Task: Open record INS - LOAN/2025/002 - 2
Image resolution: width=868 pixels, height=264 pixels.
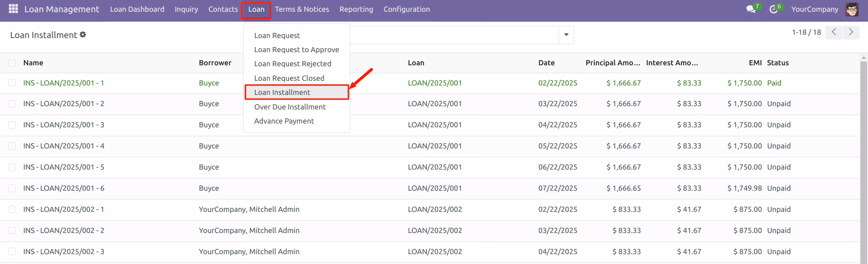Action: (63, 231)
